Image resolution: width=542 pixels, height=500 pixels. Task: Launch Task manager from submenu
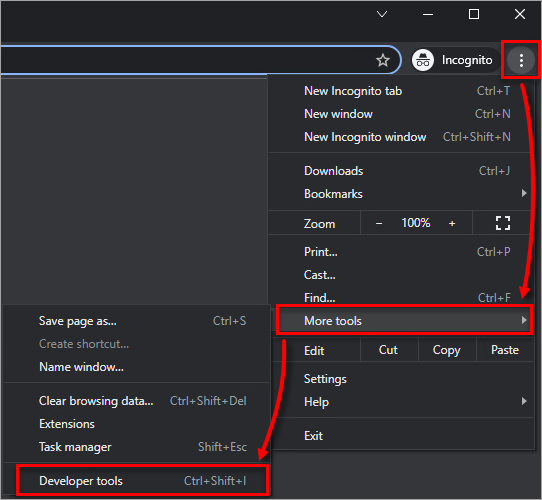(137, 447)
